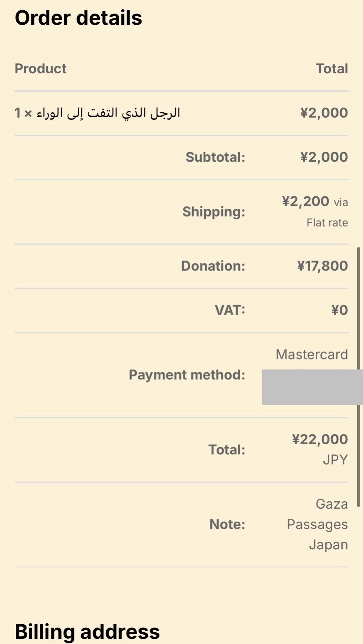This screenshot has height=644, width=363.
Task: Select the 'Mastercard' payment text
Action: click(312, 355)
